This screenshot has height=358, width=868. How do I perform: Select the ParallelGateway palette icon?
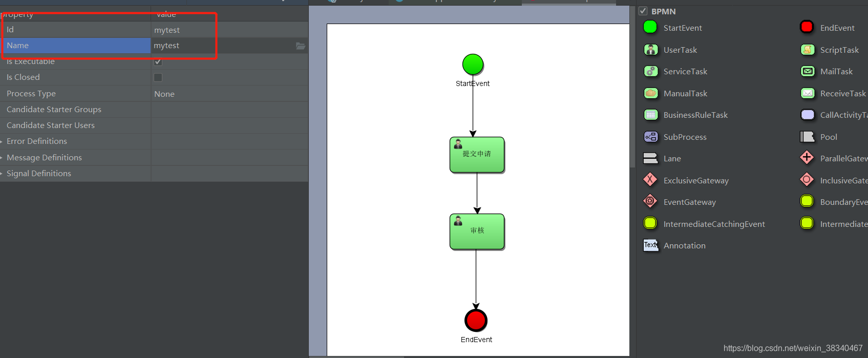[x=807, y=158]
